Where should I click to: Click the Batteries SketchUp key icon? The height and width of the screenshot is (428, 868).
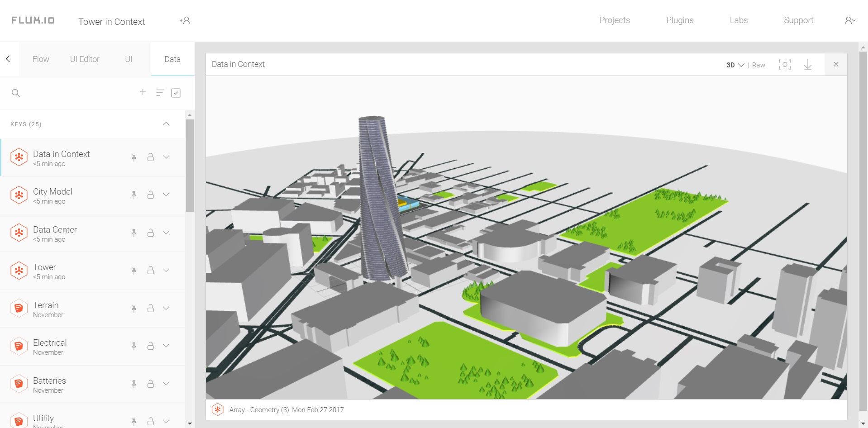(x=19, y=384)
